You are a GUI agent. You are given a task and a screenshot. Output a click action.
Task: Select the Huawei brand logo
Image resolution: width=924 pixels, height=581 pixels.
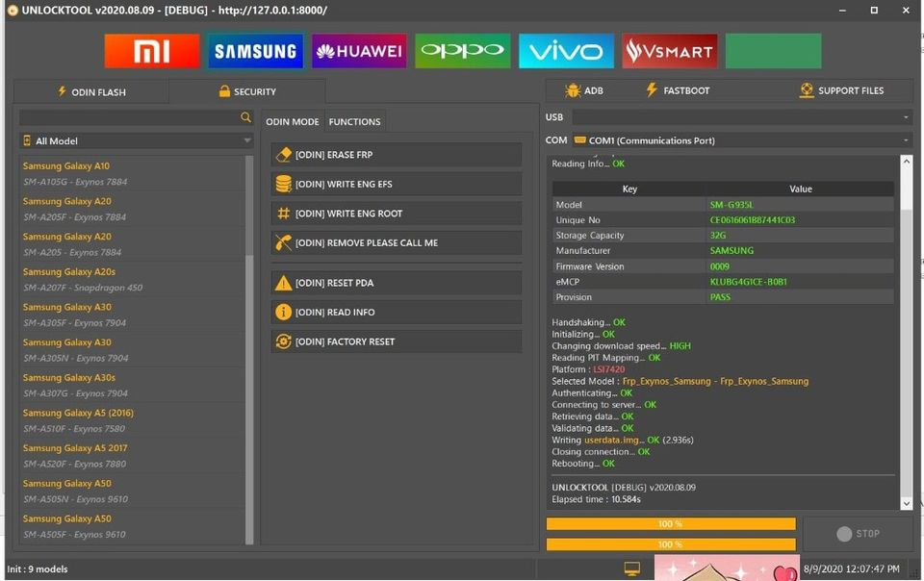359,51
